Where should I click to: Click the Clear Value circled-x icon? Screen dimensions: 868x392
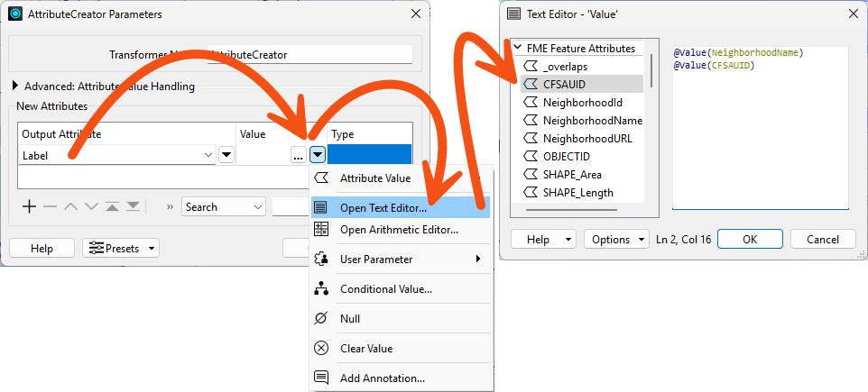[321, 349]
